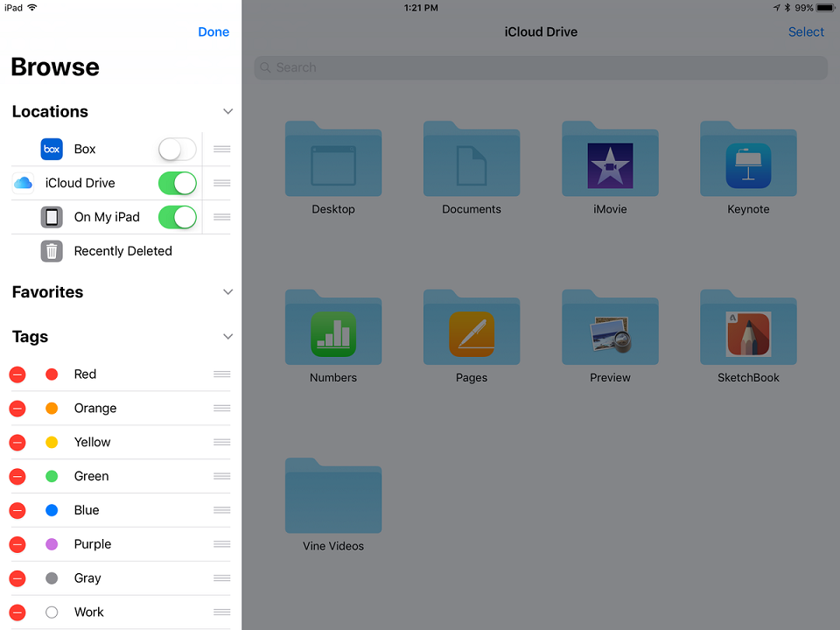Delete the Green tag with minus icon

pos(17,476)
